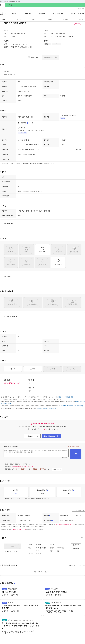This screenshot has height=644, width=85.
Task: Click the 모성보호시설 benefit icon
Action: [42, 262]
